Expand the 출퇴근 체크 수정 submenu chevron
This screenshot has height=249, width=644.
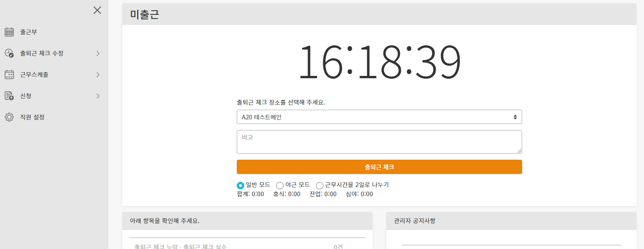(98, 53)
